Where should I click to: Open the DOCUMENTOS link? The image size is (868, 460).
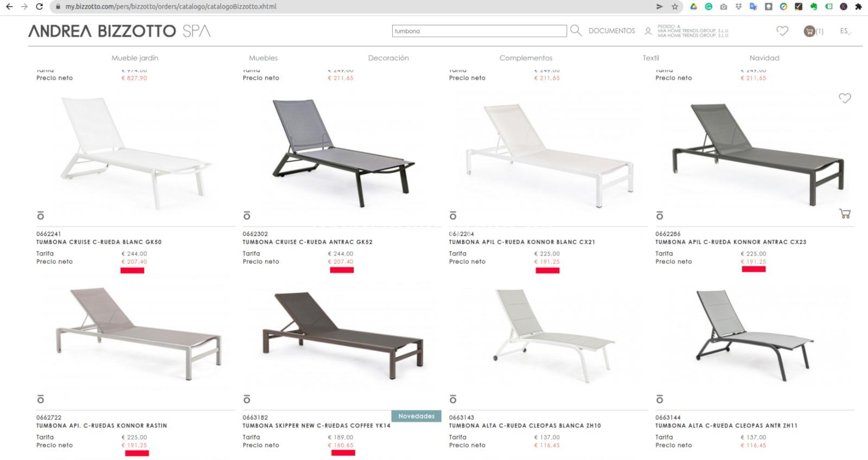click(x=612, y=31)
